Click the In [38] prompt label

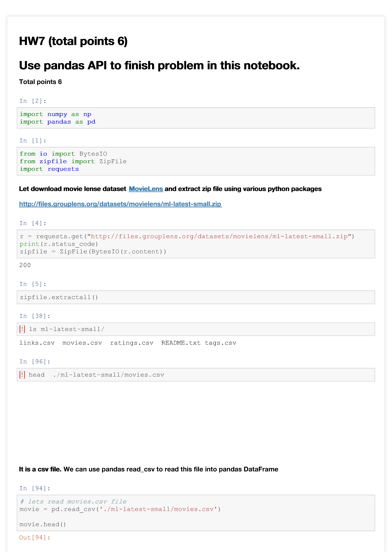pos(35,316)
